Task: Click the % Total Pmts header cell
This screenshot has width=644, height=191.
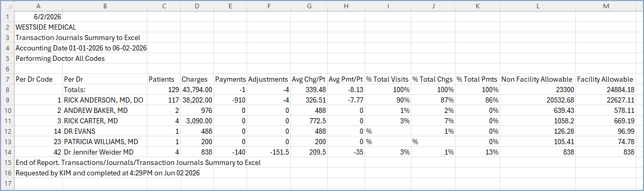Action: pos(478,79)
